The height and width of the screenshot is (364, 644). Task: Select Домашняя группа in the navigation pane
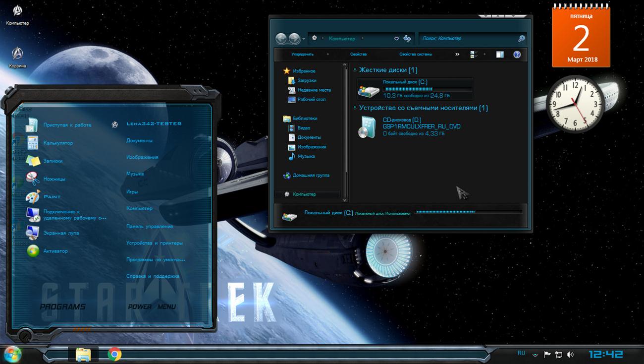[311, 175]
